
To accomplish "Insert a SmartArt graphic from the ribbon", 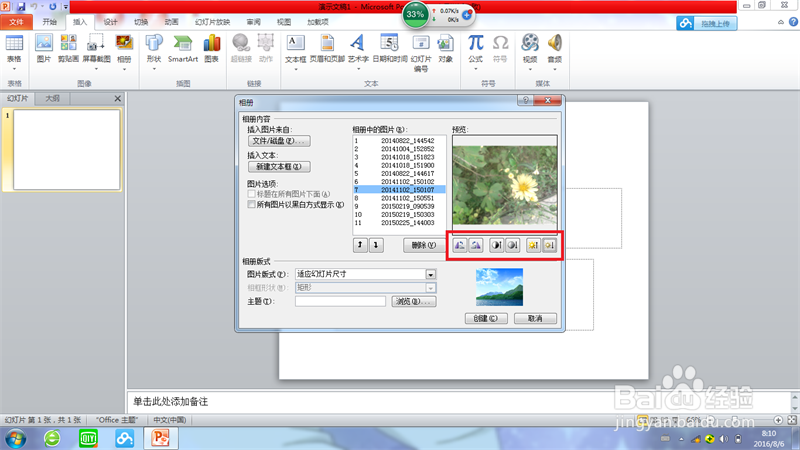I will [x=183, y=49].
